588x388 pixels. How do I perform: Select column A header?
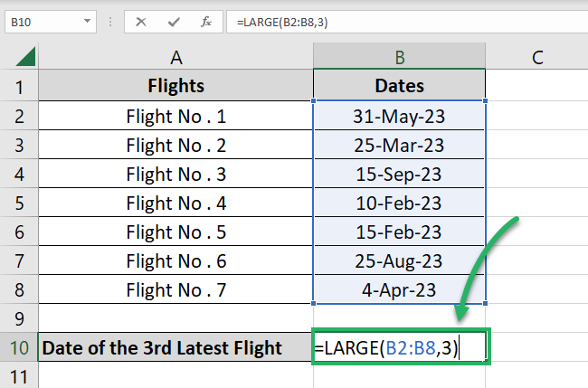point(176,58)
